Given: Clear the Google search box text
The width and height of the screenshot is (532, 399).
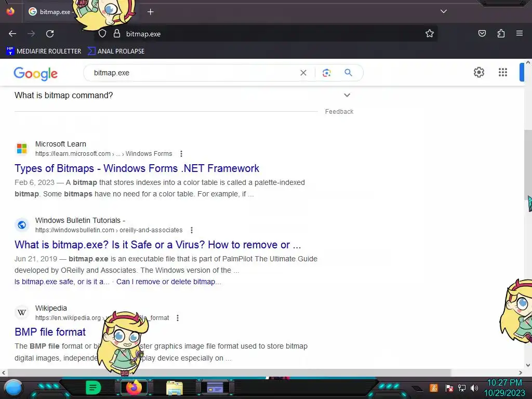Looking at the screenshot, I should coord(303,73).
